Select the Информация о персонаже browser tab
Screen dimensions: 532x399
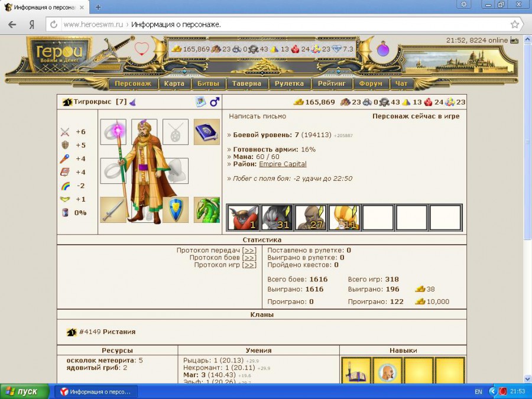(x=45, y=7)
